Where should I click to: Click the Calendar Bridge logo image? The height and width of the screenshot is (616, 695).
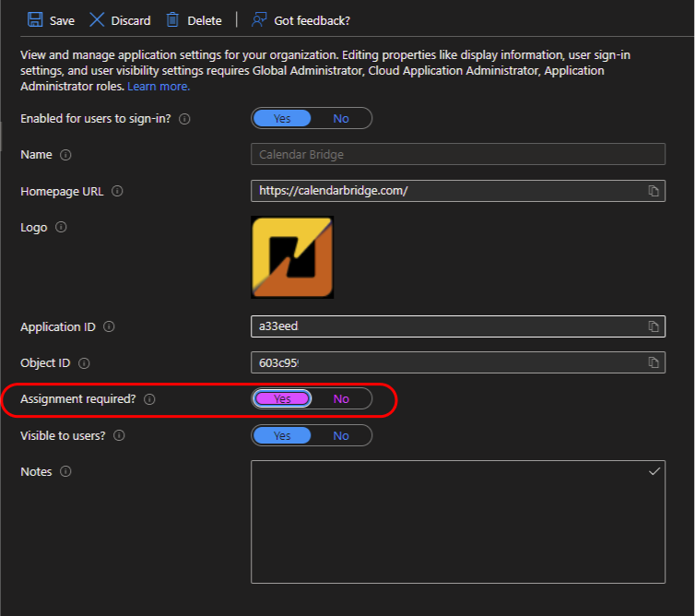tap(292, 257)
